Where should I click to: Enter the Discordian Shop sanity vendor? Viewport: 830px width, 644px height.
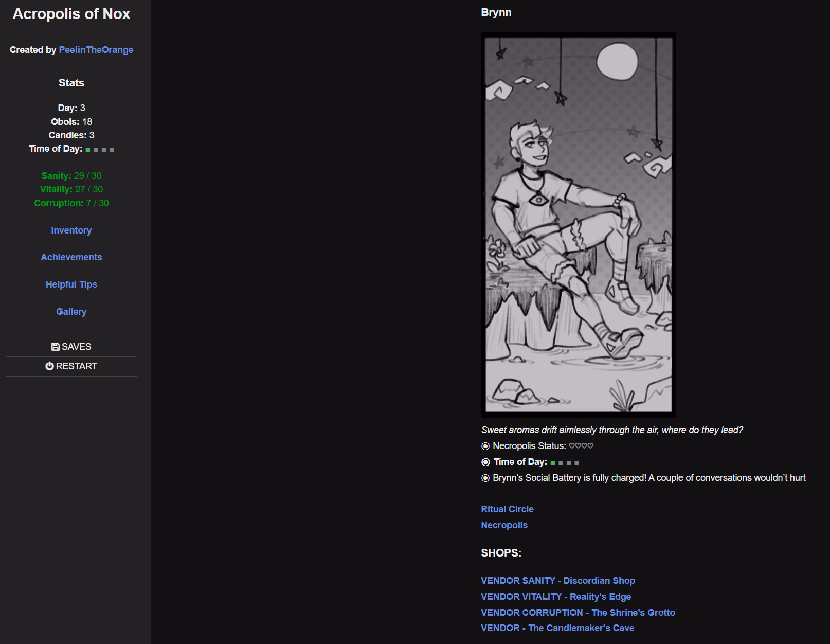coord(557,581)
